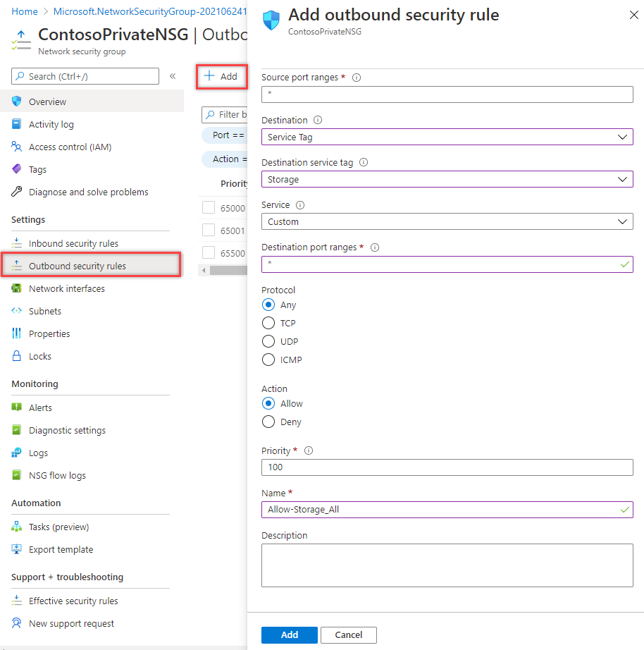Select the ICMP protocol radio button
Screen dimensions: 644x650
268,360
